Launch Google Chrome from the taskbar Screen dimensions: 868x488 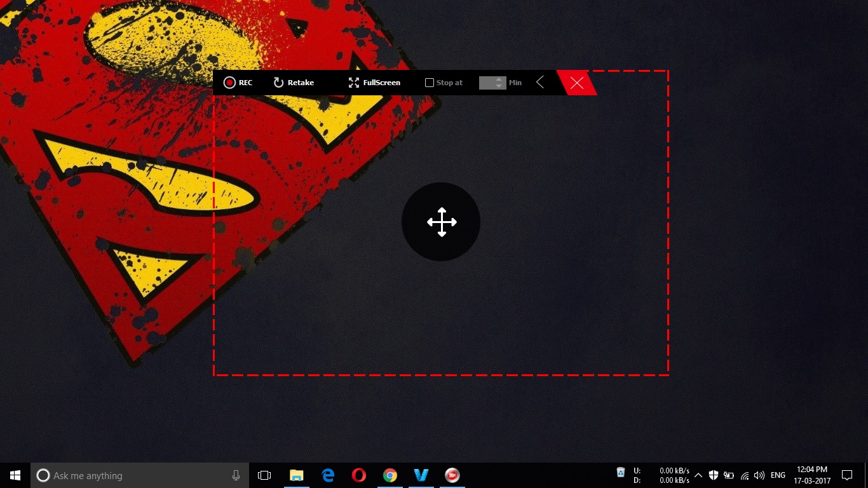pyautogui.click(x=390, y=475)
